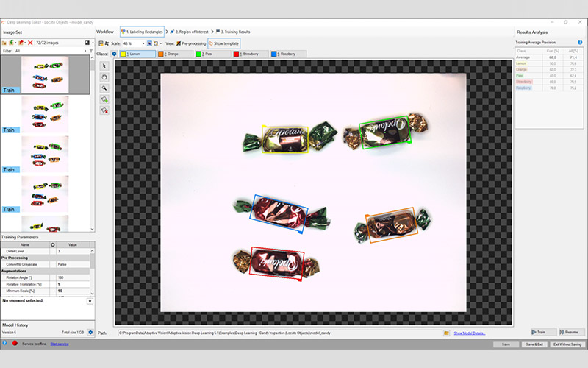Click the import images green arrow icon
This screenshot has height=368, width=588.
coord(11,43)
